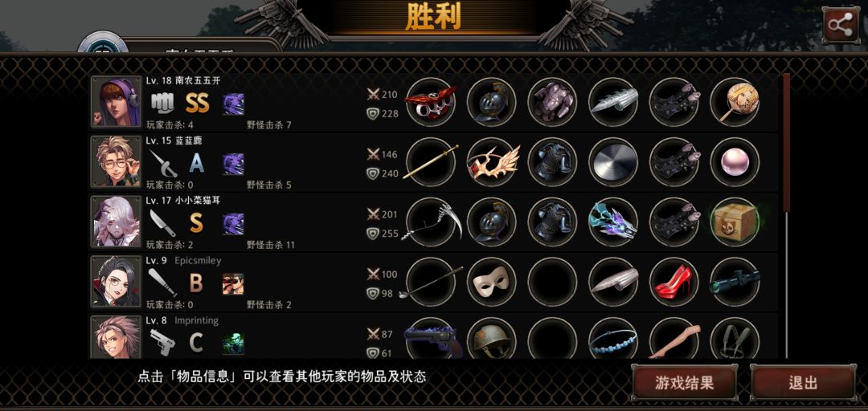Click the 退出 exit button
The width and height of the screenshot is (868, 411).
[803, 383]
